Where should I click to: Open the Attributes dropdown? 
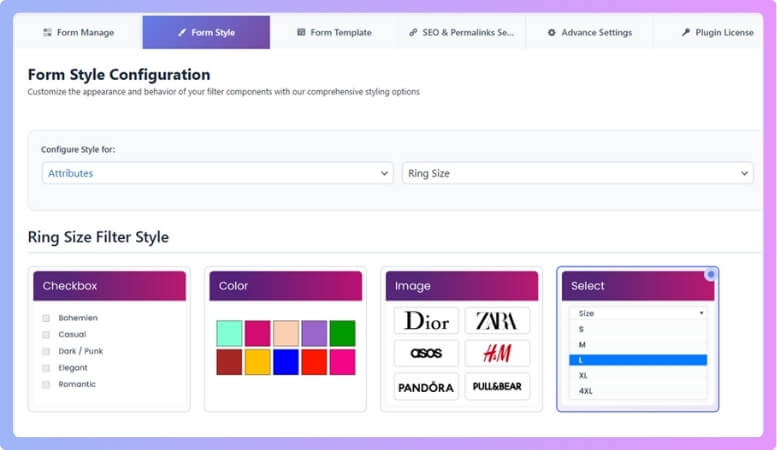218,173
